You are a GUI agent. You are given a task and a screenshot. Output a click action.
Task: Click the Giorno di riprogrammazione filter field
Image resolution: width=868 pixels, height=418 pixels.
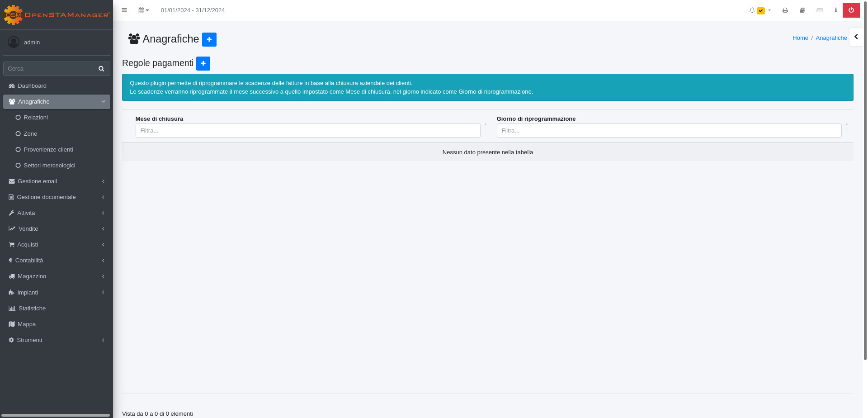pyautogui.click(x=669, y=131)
